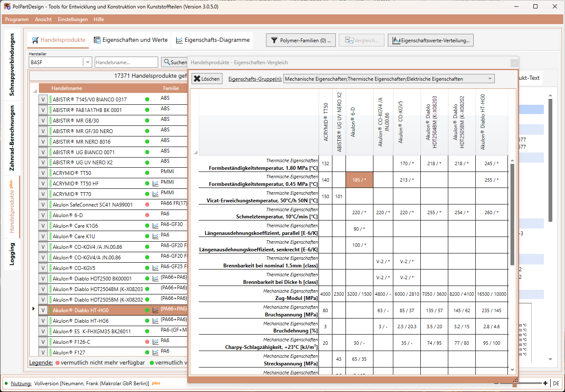The width and height of the screenshot is (565, 392).
Task: Toggle V compare button for ABISTIR 7145/V0 BIANCO 0317
Action: coord(43,100)
